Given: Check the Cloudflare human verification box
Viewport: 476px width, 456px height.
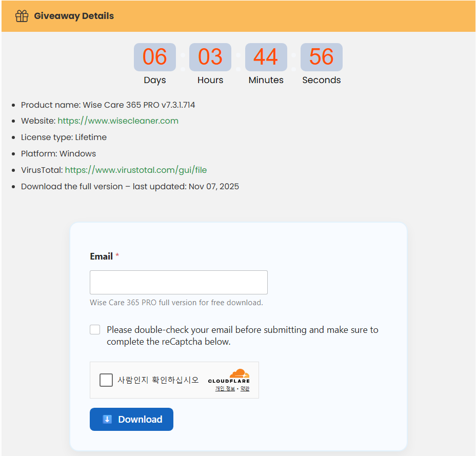Looking at the screenshot, I should 106,380.
